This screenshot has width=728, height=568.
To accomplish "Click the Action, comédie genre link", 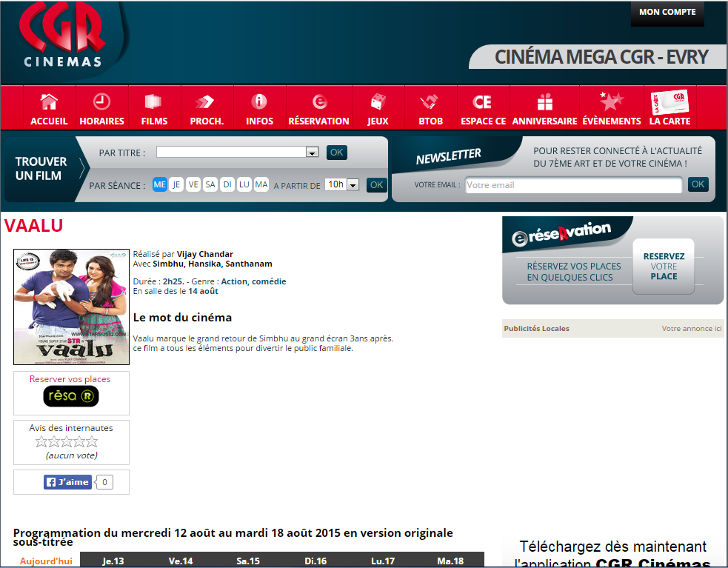I will (x=253, y=281).
